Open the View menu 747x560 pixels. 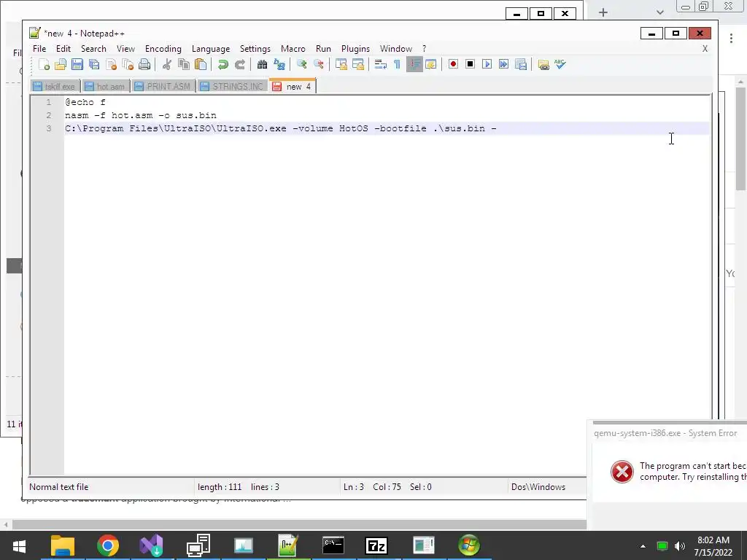click(x=125, y=49)
